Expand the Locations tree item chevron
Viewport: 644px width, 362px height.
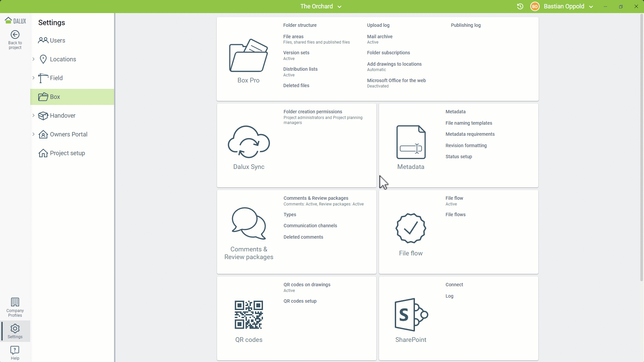[x=34, y=59]
